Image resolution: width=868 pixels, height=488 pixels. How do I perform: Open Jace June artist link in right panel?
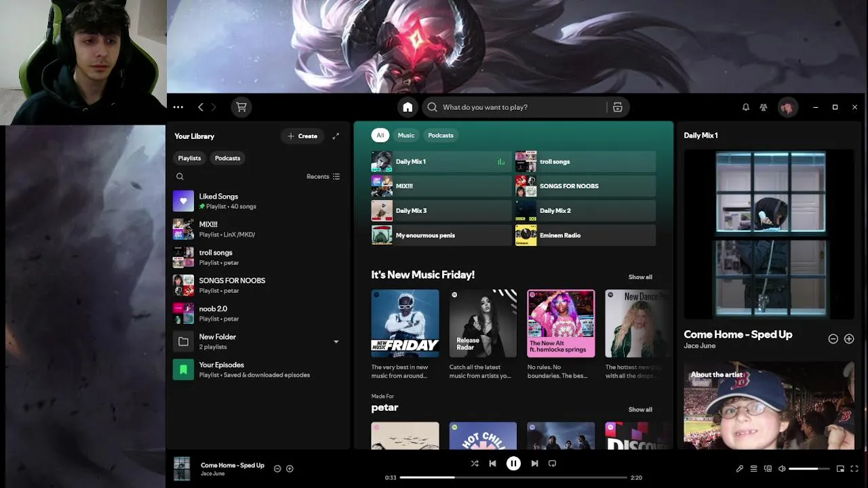tap(699, 346)
